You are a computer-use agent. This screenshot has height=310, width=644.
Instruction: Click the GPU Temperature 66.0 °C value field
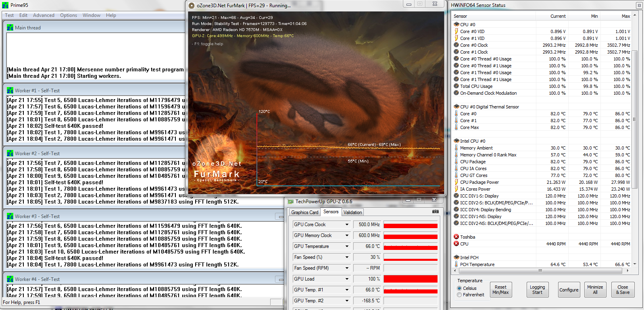point(367,246)
